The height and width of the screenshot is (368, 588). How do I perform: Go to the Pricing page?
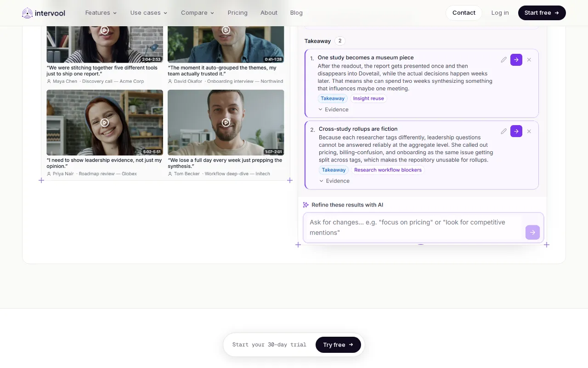pos(237,13)
